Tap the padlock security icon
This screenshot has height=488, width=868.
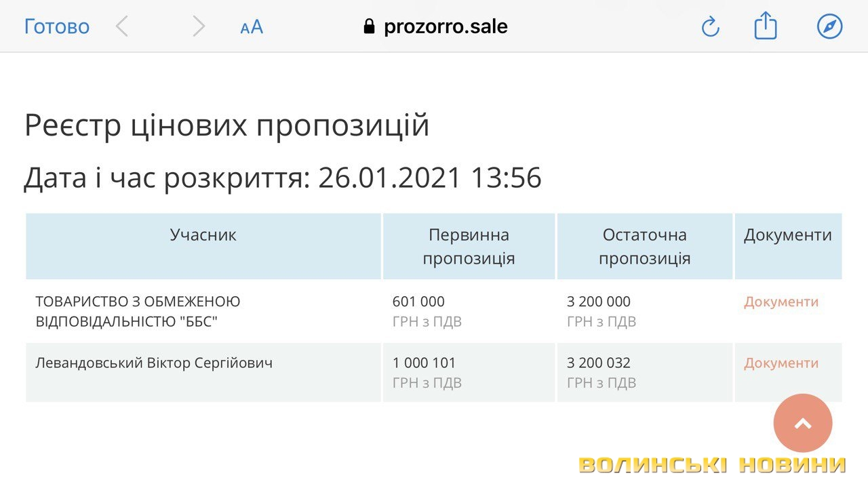click(369, 26)
